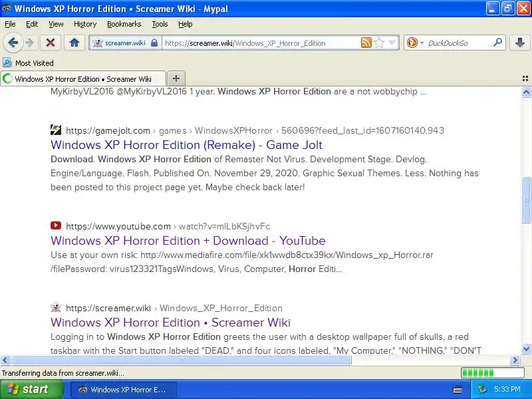
Task: Open the File menu
Action: [10, 24]
